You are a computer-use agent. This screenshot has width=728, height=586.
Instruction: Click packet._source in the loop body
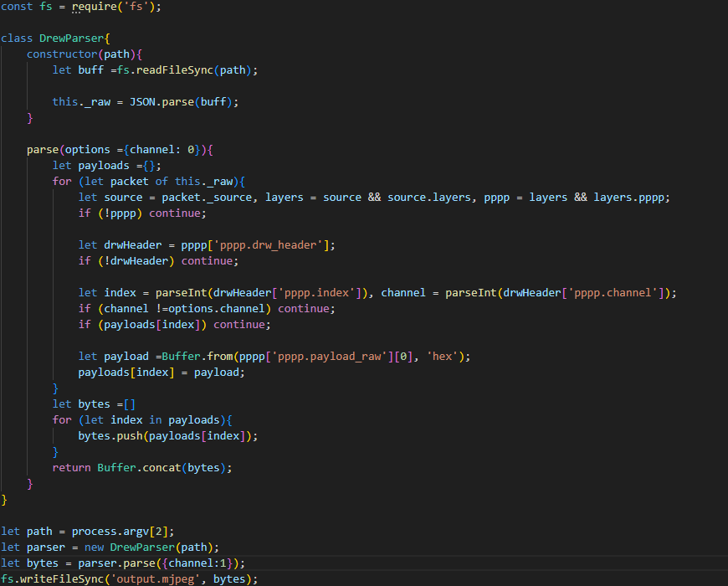click(220, 198)
